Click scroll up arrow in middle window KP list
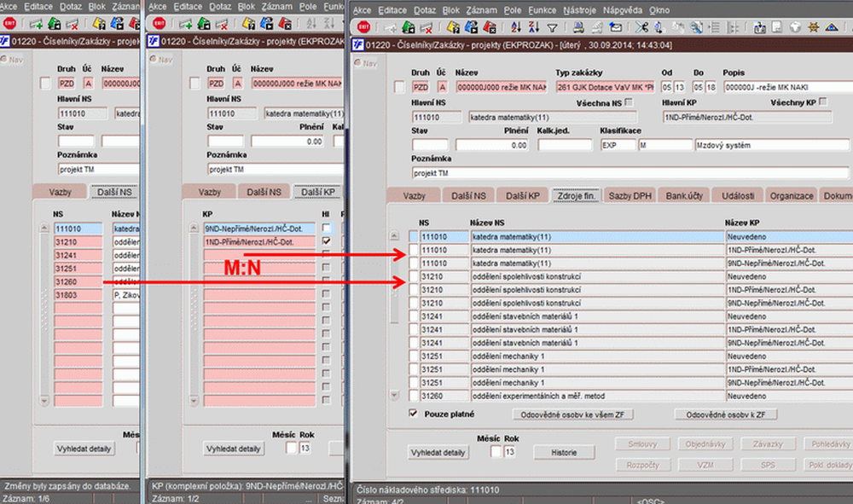The image size is (853, 504). pyautogui.click(x=194, y=228)
